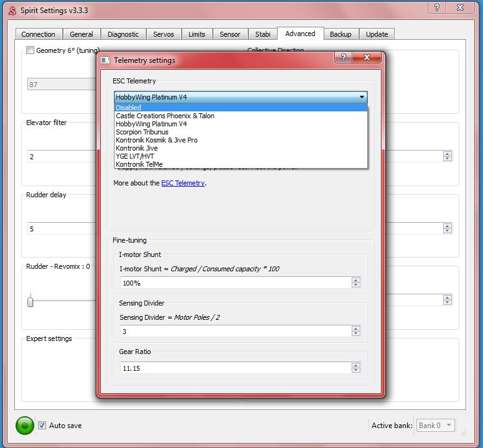Click the green connection status indicator
Image resolution: width=483 pixels, height=448 pixels.
[x=25, y=426]
